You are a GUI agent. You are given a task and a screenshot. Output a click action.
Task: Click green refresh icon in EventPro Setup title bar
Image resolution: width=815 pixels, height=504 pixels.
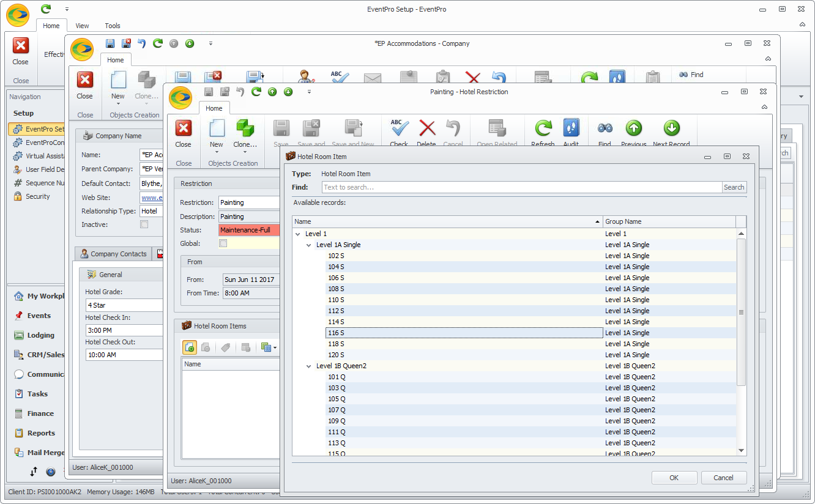click(x=46, y=9)
